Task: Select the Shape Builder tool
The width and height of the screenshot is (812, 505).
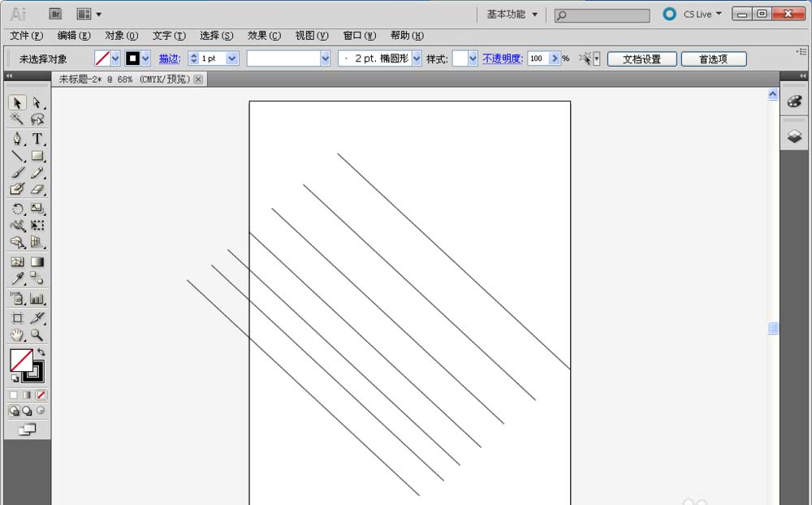Action: tap(17, 242)
